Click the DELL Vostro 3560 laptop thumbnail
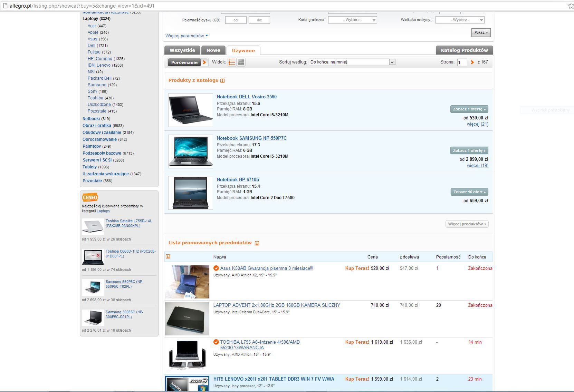This screenshot has height=392, width=574. [x=191, y=110]
